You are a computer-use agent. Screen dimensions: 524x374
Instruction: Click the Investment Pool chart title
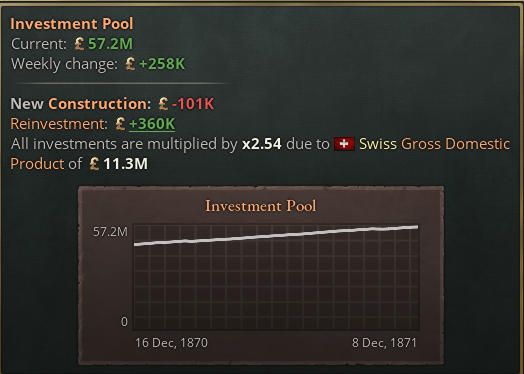(x=261, y=206)
